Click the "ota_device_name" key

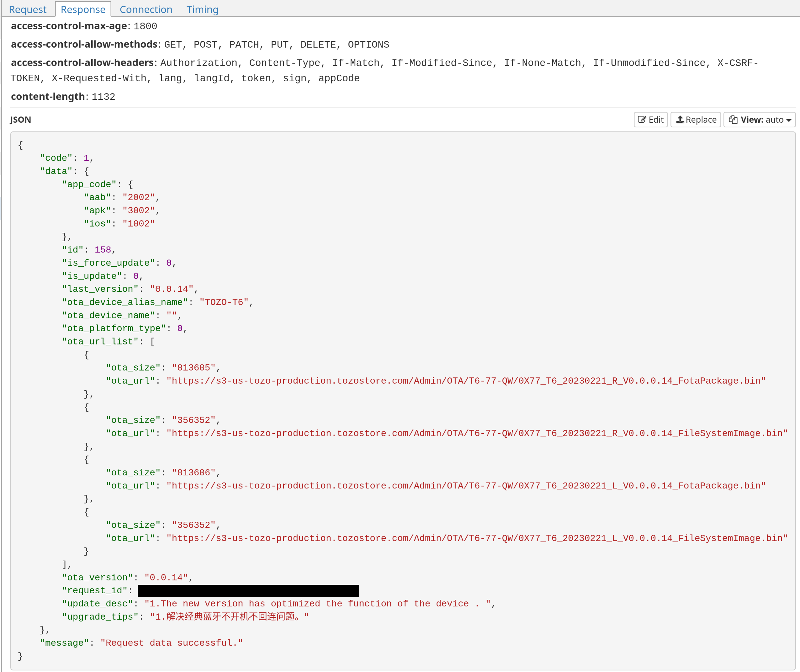(x=109, y=315)
